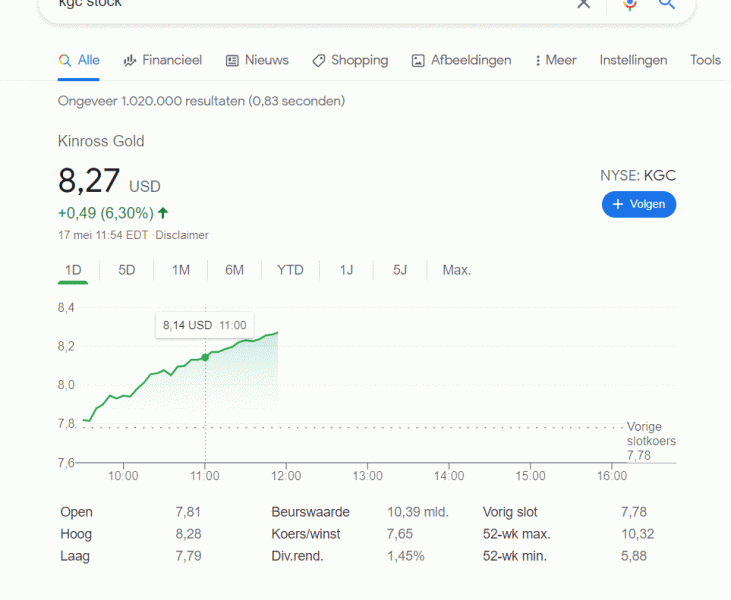Click the 8,14 USD 11:00 tooltip
Viewport: 731px width, 600px height.
click(205, 325)
